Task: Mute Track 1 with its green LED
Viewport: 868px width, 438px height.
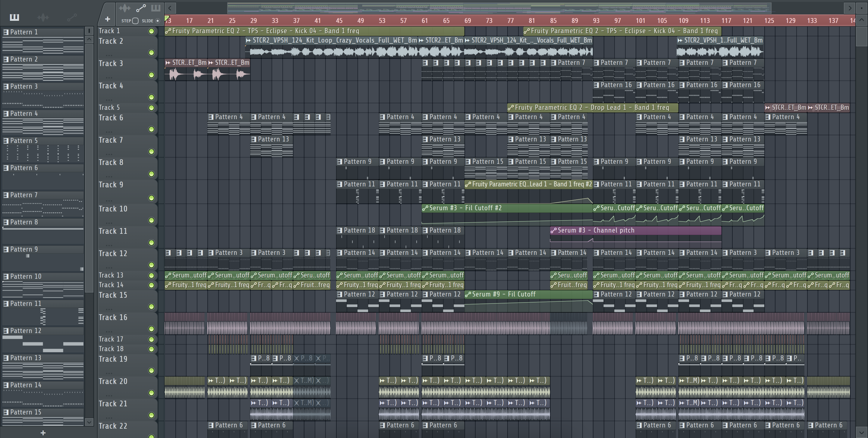Action: [x=152, y=31]
